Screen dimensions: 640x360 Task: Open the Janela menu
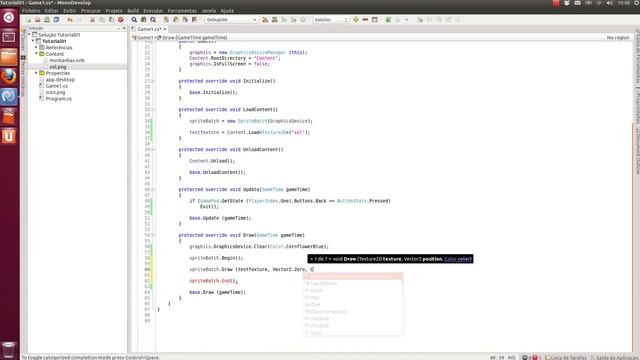pos(209,11)
